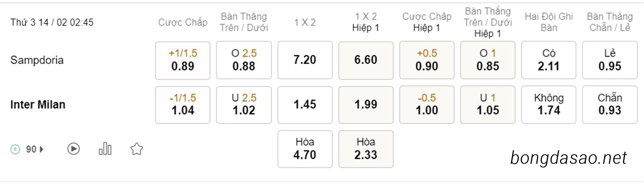Open the match statistics bar chart icon
This screenshot has height=185, width=644.
[x=105, y=149]
